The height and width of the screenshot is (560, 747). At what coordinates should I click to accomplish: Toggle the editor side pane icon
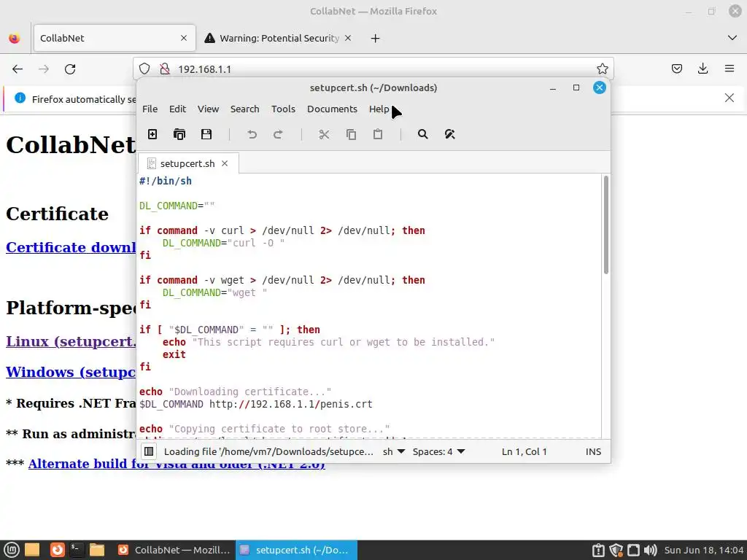coord(149,451)
